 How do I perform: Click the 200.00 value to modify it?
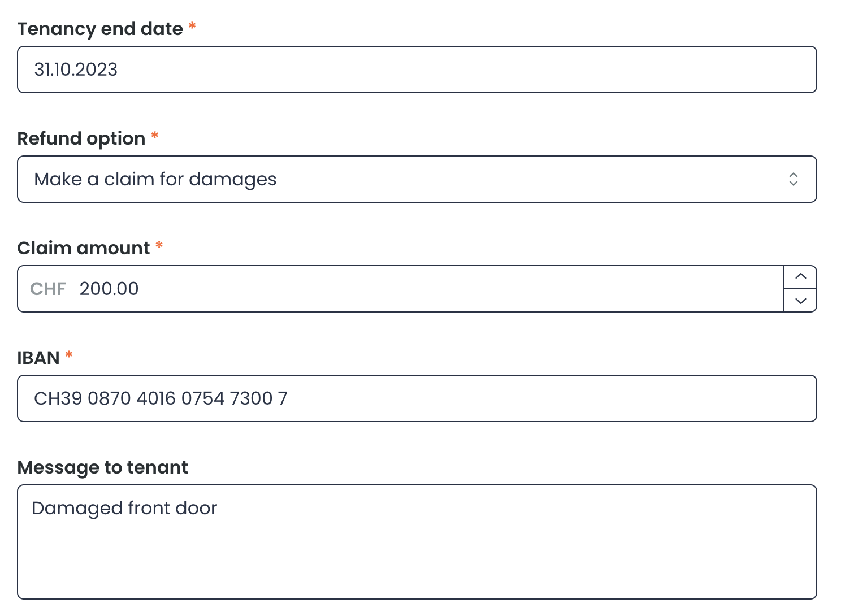click(x=109, y=288)
